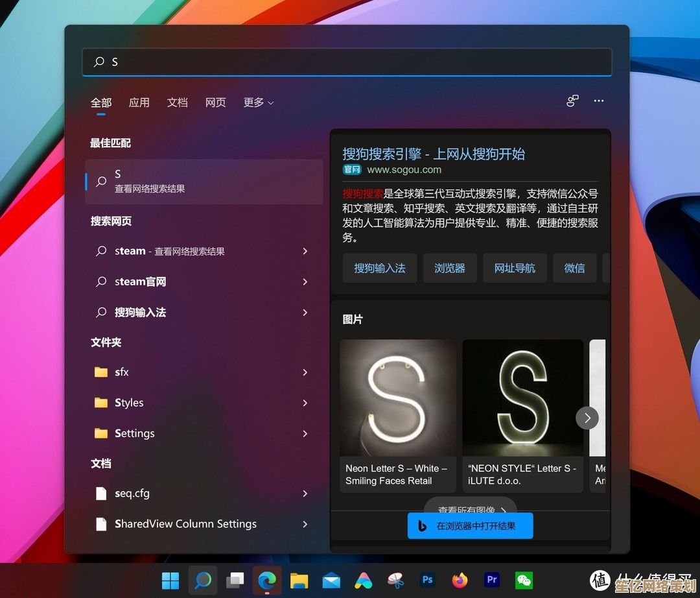Switch to the 网页 tab
This screenshot has width=700, height=598.
pos(216,102)
